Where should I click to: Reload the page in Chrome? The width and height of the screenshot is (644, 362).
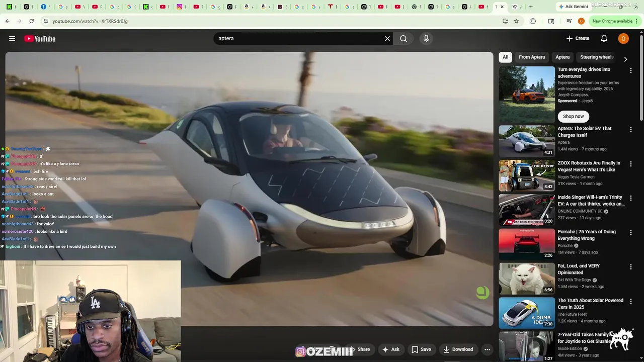(31, 21)
